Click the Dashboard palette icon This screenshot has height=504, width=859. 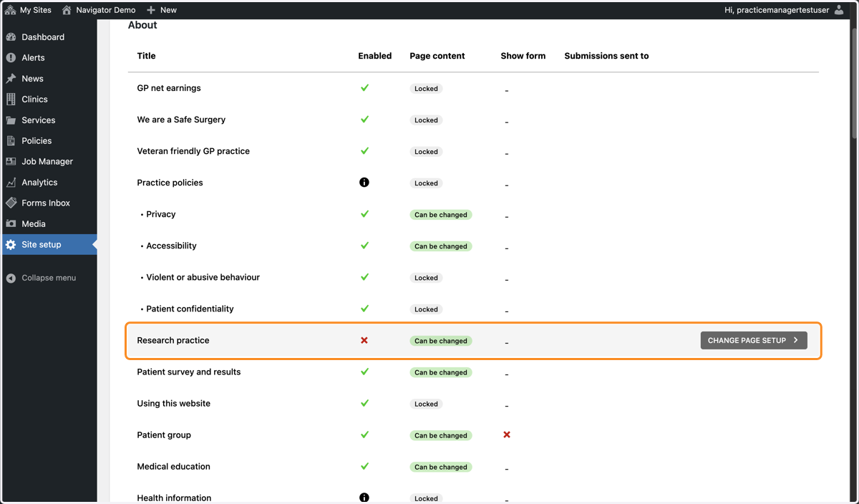(11, 37)
